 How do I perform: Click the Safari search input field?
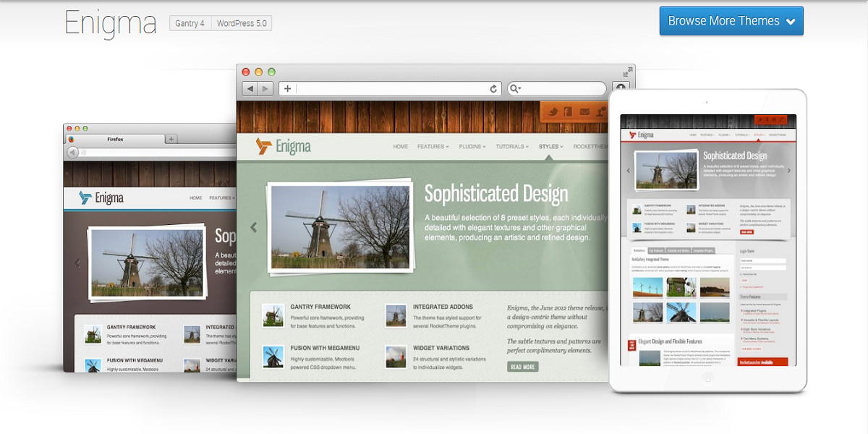click(557, 89)
